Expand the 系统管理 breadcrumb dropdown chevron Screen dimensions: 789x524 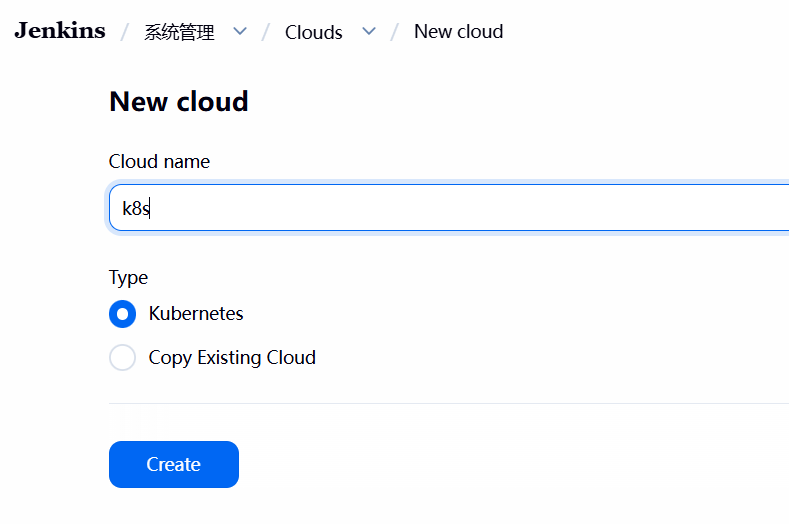240,32
